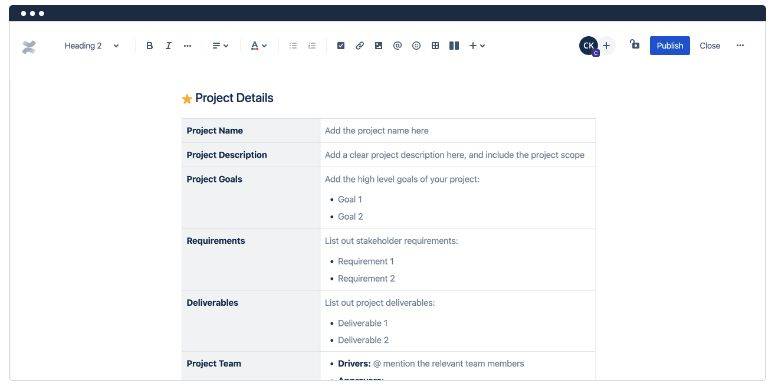Open more formatting options ellipsis
This screenshot has height=387, width=775.
[x=187, y=45]
